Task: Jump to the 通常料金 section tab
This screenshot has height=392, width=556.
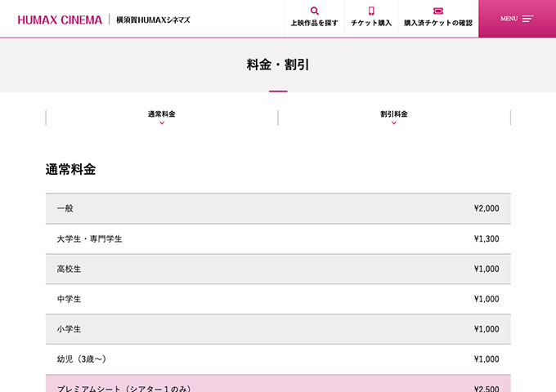Action: click(x=161, y=114)
